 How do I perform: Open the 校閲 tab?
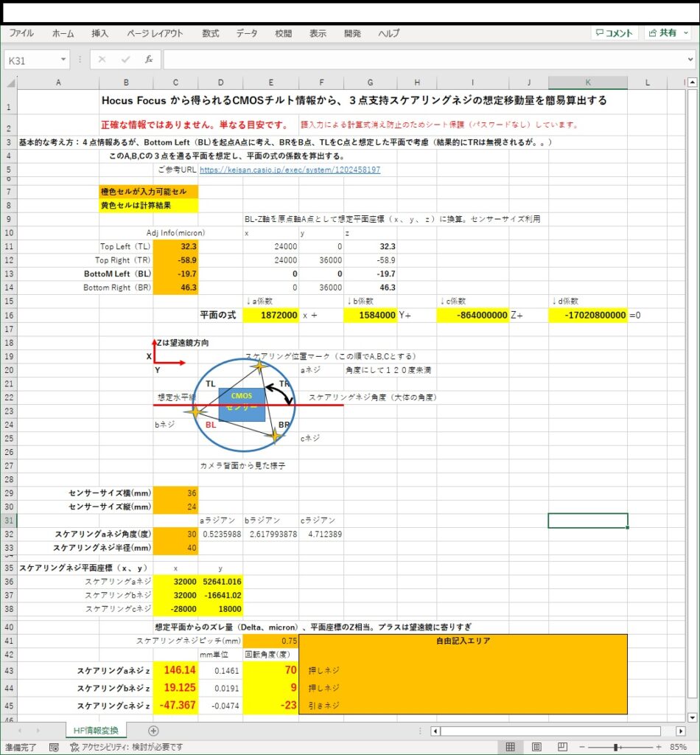[x=284, y=33]
